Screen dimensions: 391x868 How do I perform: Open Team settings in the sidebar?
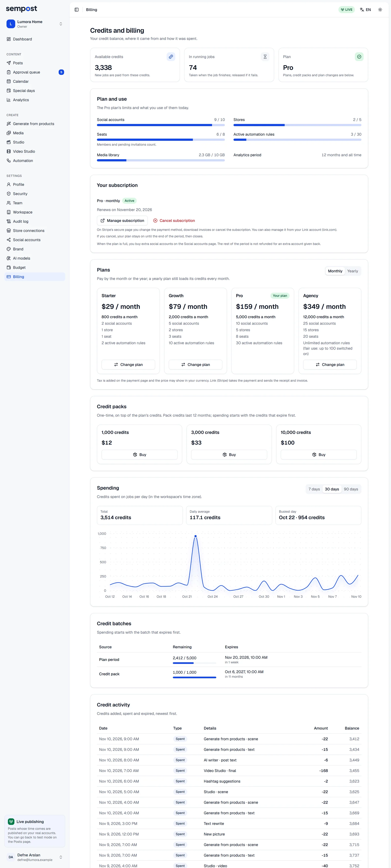coord(35,203)
